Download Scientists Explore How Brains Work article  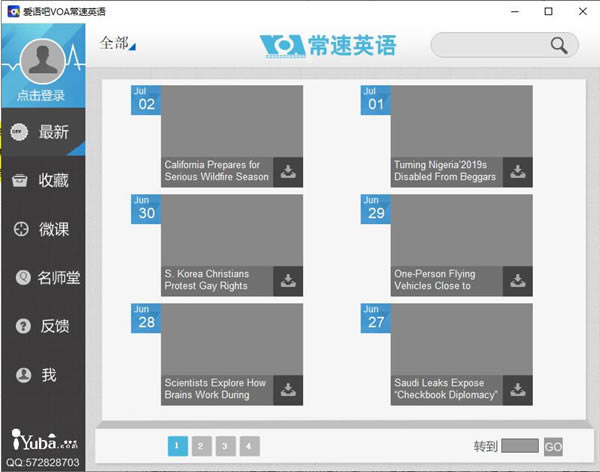[x=288, y=390]
